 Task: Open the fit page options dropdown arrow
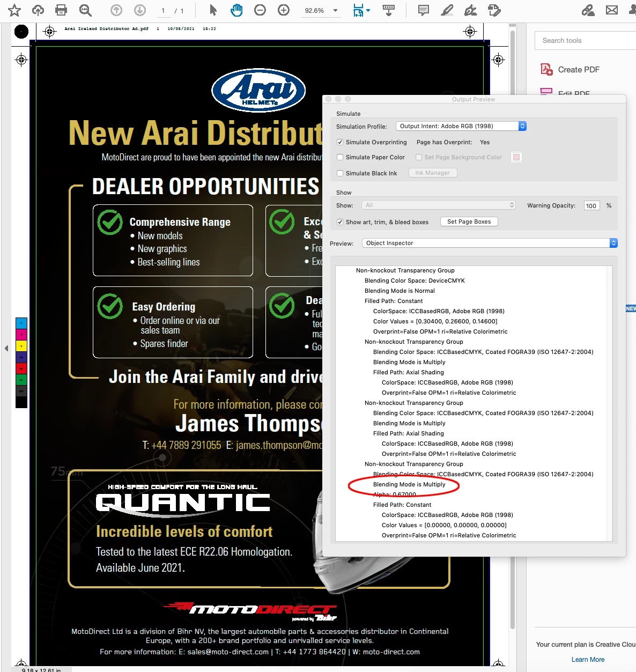[x=368, y=11]
